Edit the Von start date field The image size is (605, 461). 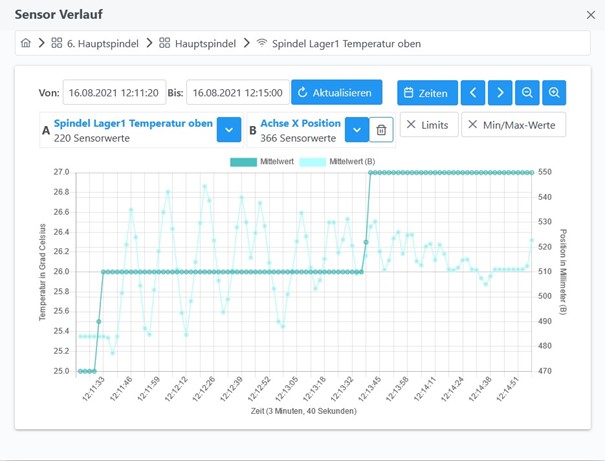(x=114, y=93)
